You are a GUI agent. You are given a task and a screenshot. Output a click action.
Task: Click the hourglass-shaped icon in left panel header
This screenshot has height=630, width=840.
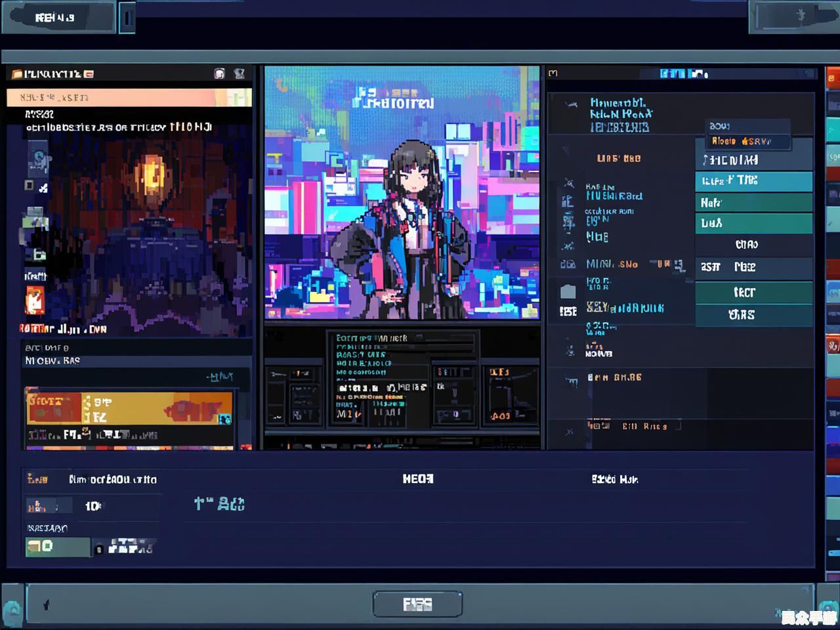pyautogui.click(x=240, y=73)
